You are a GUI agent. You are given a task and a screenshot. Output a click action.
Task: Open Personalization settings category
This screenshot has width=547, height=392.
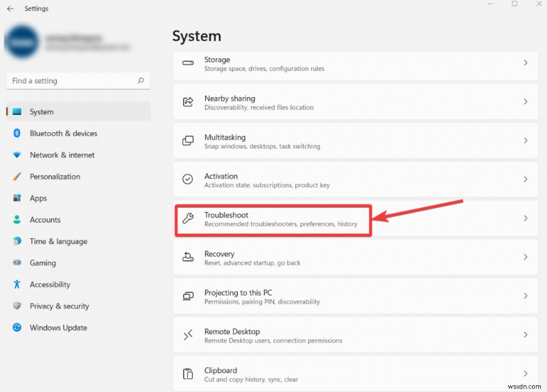[x=79, y=177]
